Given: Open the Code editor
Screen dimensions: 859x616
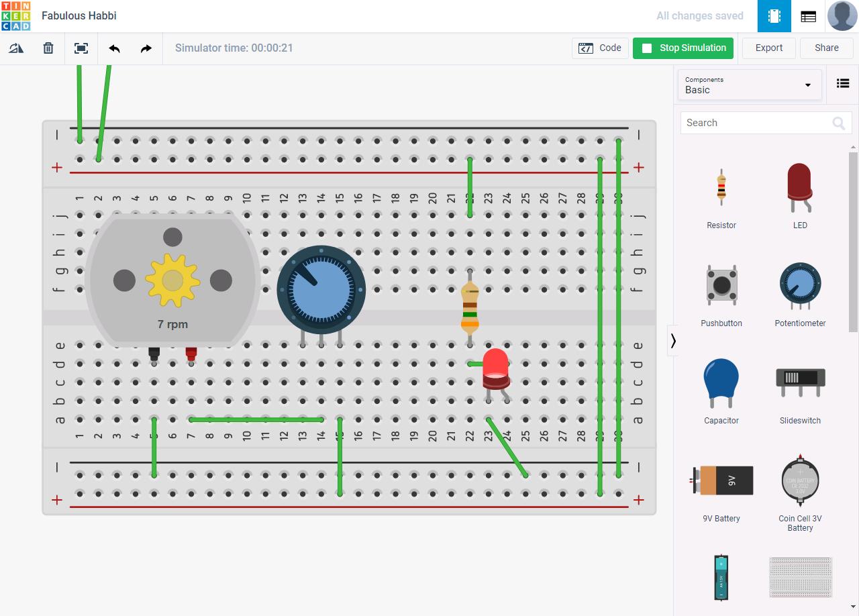Looking at the screenshot, I should click(x=600, y=48).
